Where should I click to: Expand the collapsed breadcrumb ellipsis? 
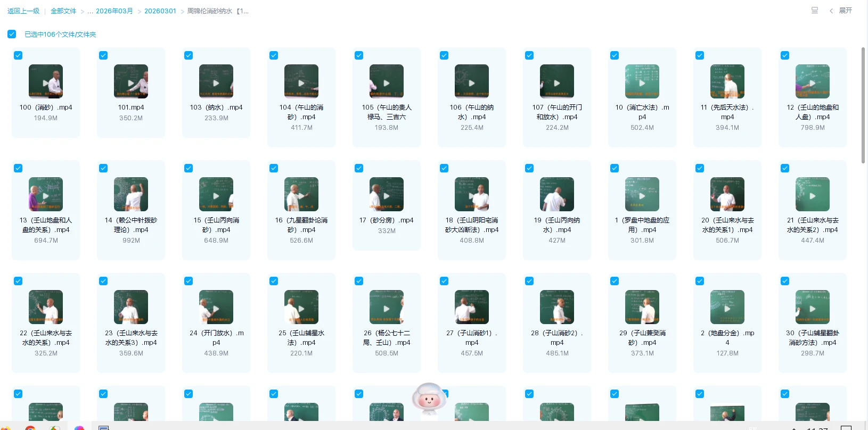91,11
